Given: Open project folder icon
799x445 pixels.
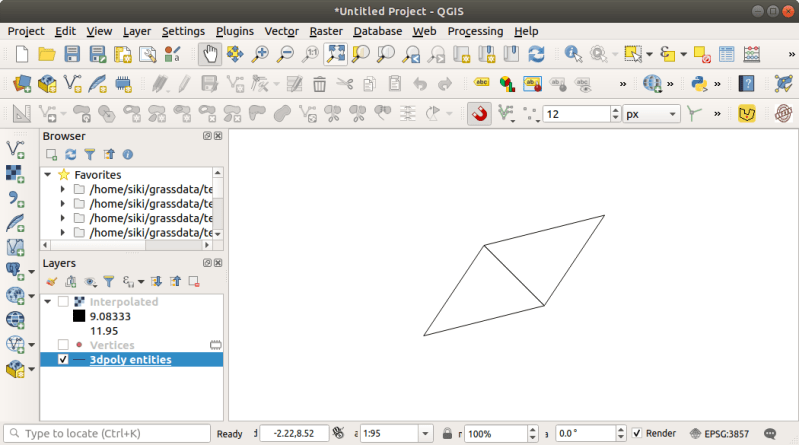Looking at the screenshot, I should pos(47,54).
